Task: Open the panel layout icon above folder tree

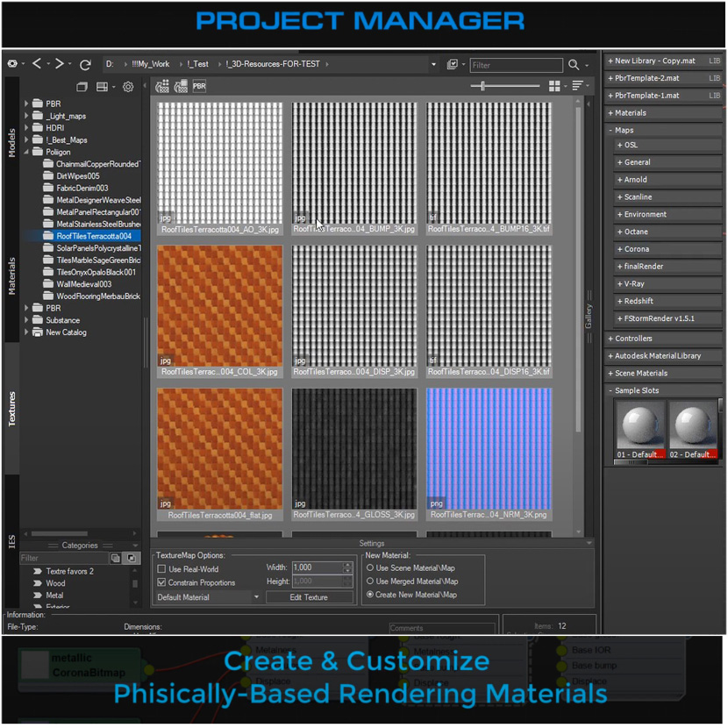Action: (102, 87)
